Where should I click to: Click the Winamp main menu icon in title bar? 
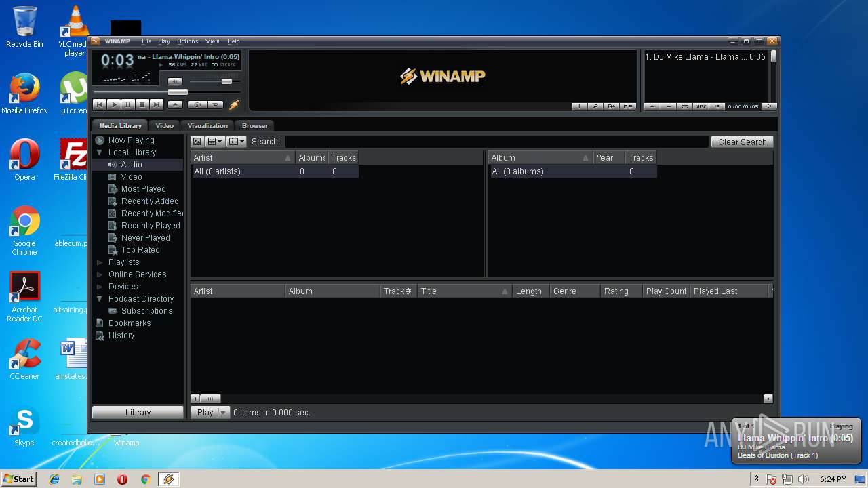point(96,41)
